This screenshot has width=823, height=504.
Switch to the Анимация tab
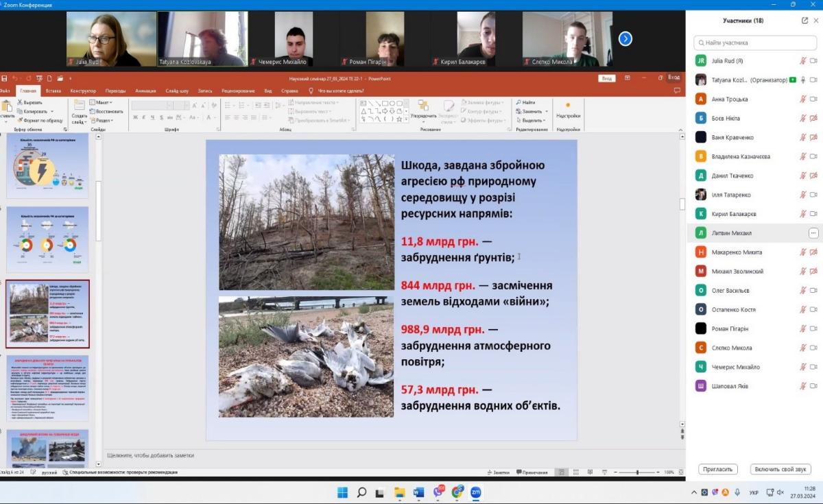[x=145, y=91]
